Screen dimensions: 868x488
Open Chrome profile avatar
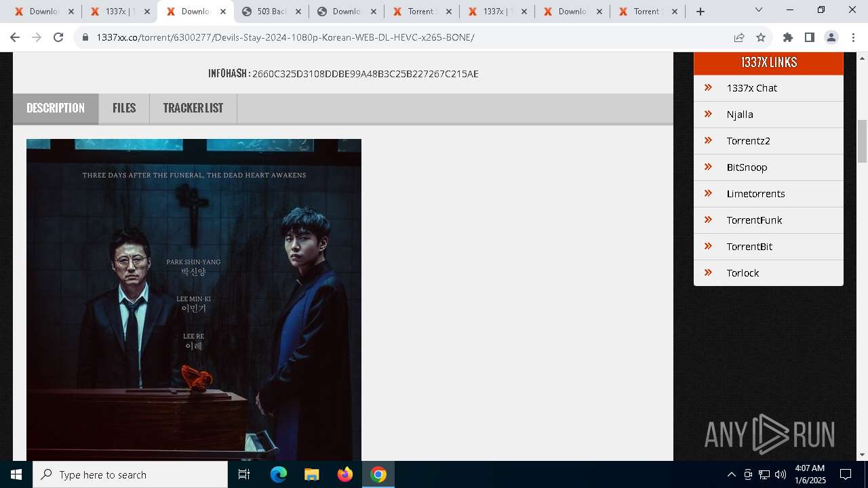[831, 37]
